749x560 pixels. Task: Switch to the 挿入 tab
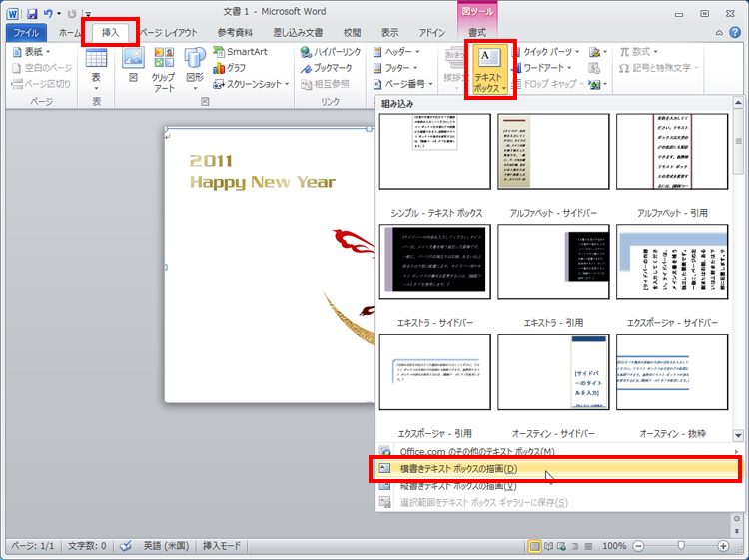pos(110,33)
